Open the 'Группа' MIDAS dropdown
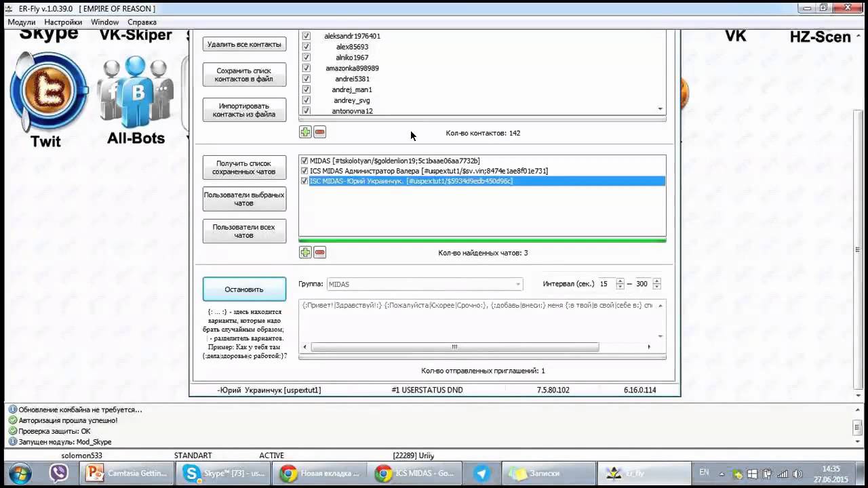The width and height of the screenshot is (868, 488). point(425,284)
